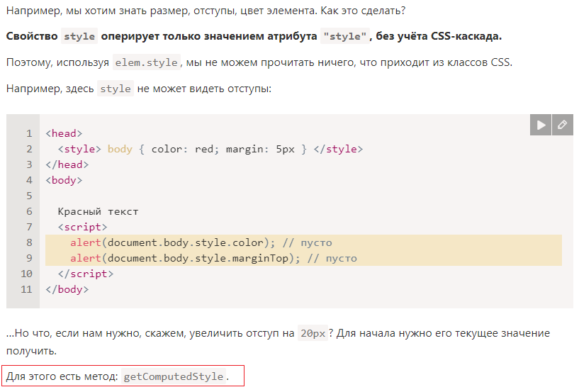Click the closing body tag line
Screen dimensions: 579x392
click(x=67, y=289)
